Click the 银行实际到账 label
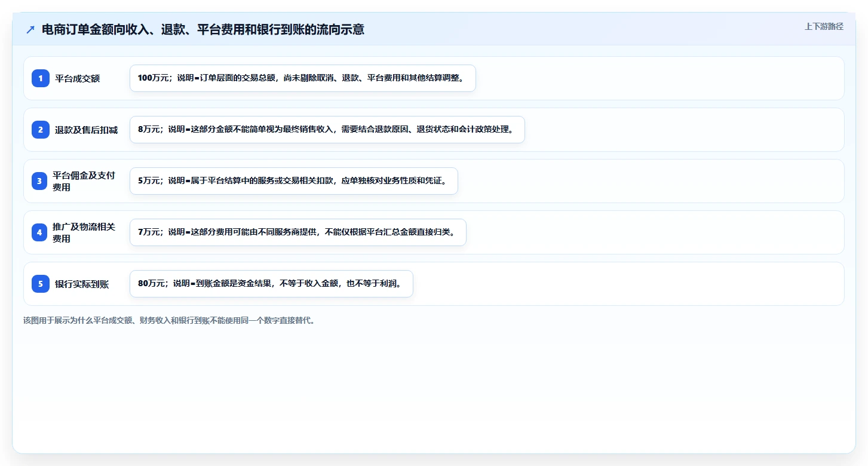This screenshot has height=466, width=868. tap(82, 284)
